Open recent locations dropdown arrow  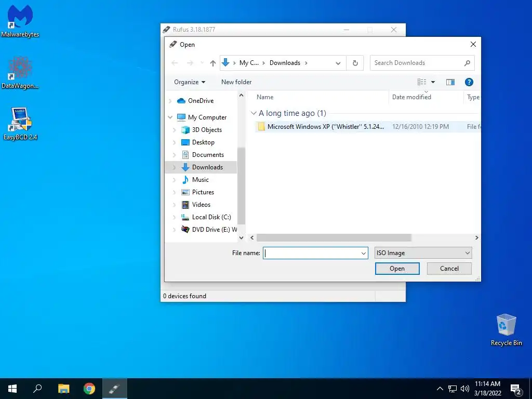click(202, 63)
